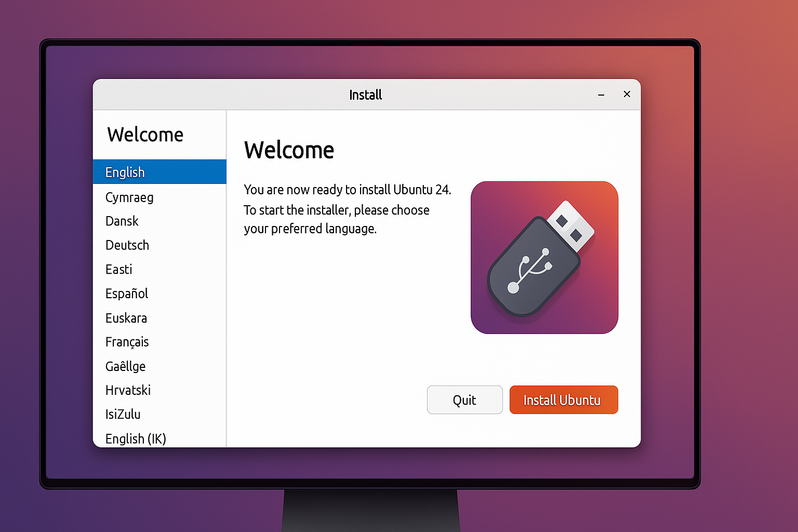Screen dimensions: 798x532
Task: Select Deutsch language
Action: tap(159, 245)
